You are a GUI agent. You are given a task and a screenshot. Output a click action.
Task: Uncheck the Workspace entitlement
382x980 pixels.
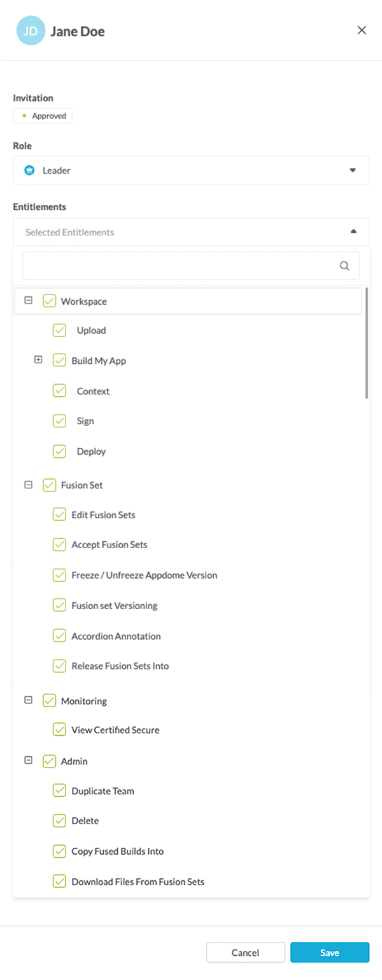[49, 301]
